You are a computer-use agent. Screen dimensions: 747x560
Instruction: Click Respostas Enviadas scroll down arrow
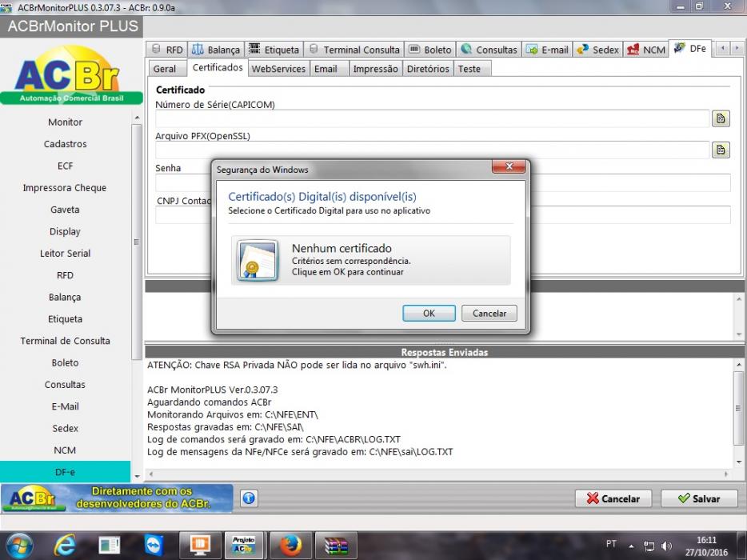(739, 462)
